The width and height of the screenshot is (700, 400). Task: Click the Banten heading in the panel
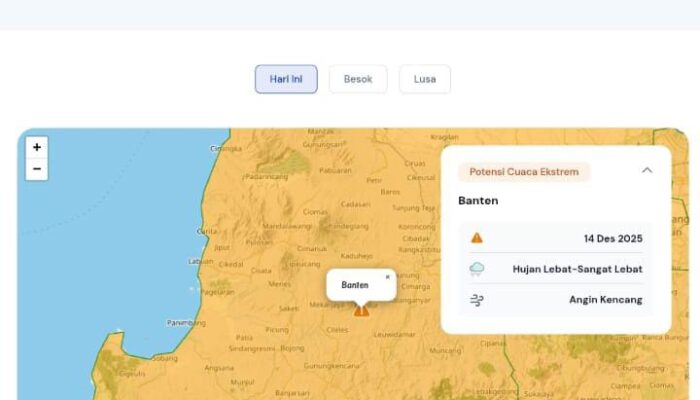[478, 201]
